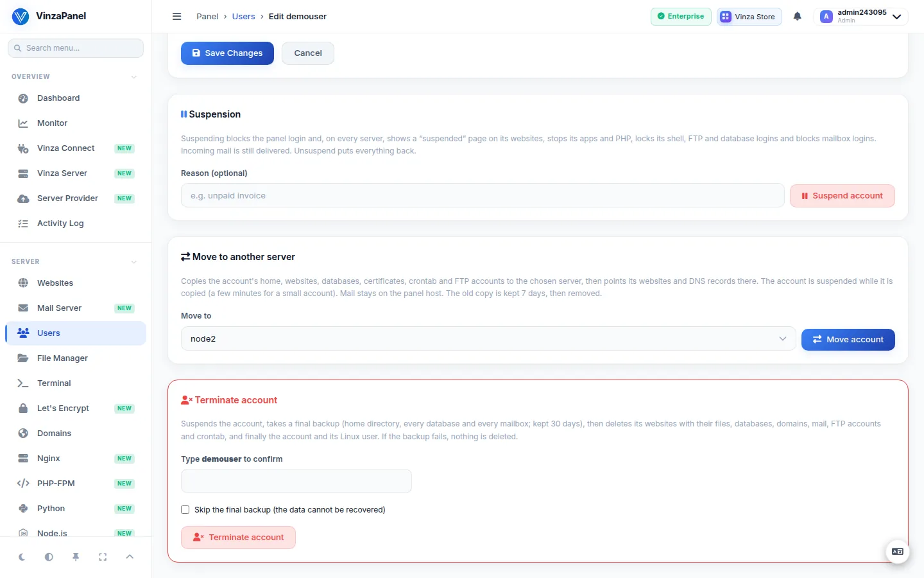Focus the Search menu field
Viewport: 924px width, 578px height.
(x=76, y=48)
